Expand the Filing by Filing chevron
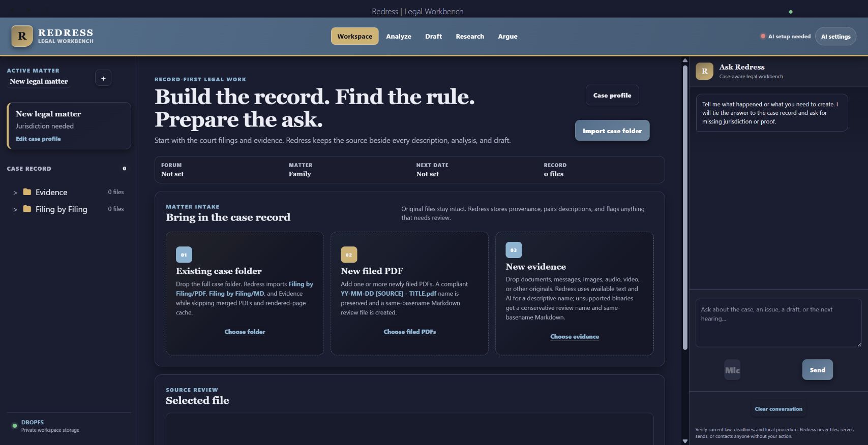868x445 pixels. click(15, 209)
